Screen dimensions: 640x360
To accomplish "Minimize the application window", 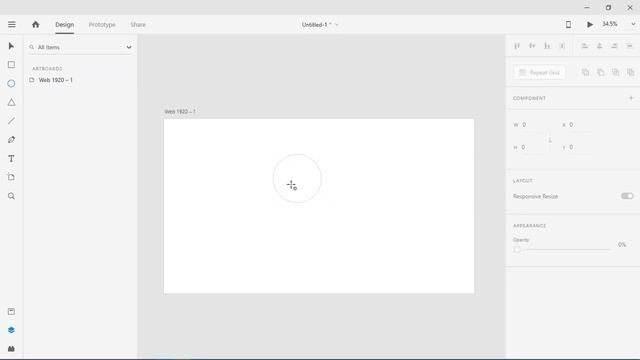I will [587, 7].
